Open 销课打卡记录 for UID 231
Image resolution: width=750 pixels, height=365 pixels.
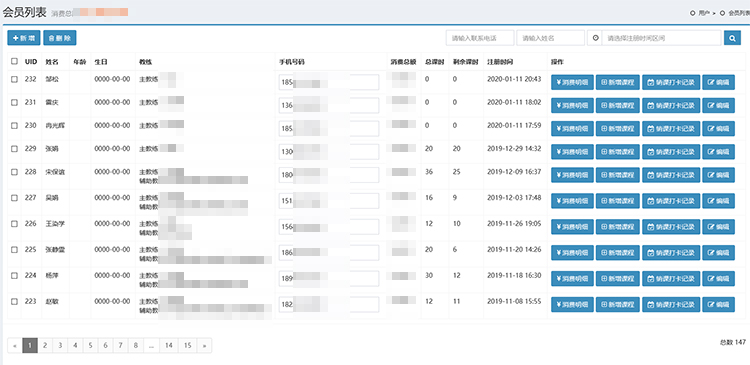(671, 105)
